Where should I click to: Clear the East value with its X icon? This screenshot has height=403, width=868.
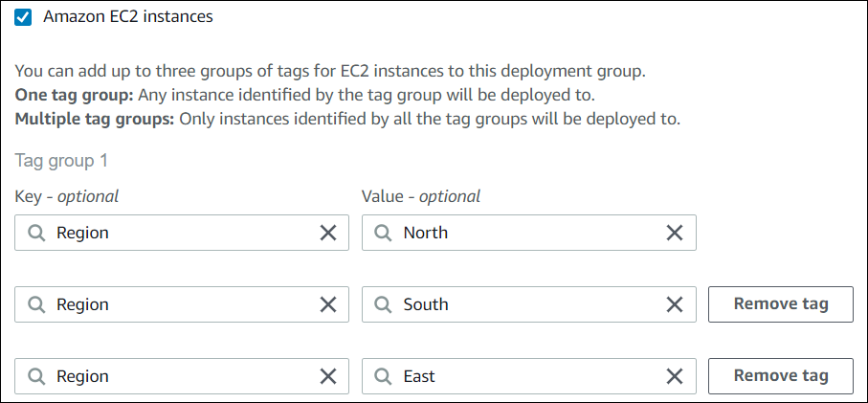674,376
